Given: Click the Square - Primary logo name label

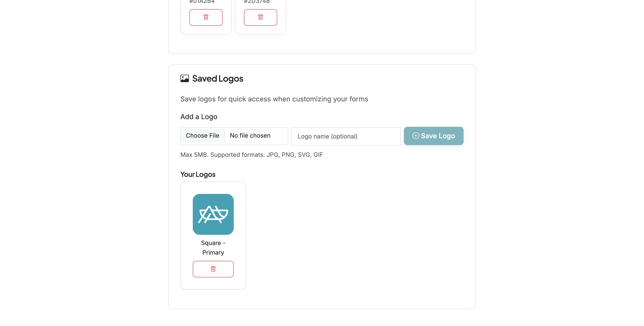Looking at the screenshot, I should [x=213, y=247].
